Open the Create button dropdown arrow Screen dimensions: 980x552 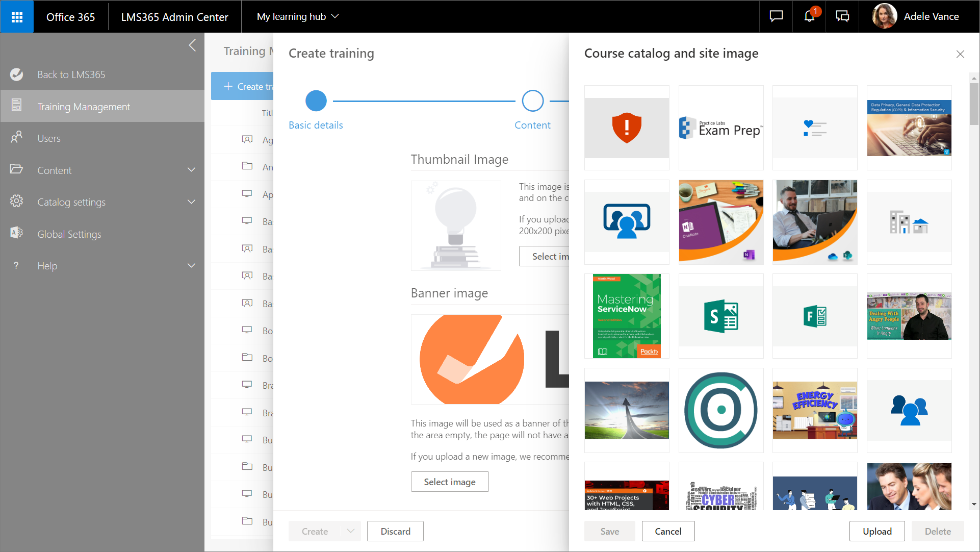pos(351,531)
